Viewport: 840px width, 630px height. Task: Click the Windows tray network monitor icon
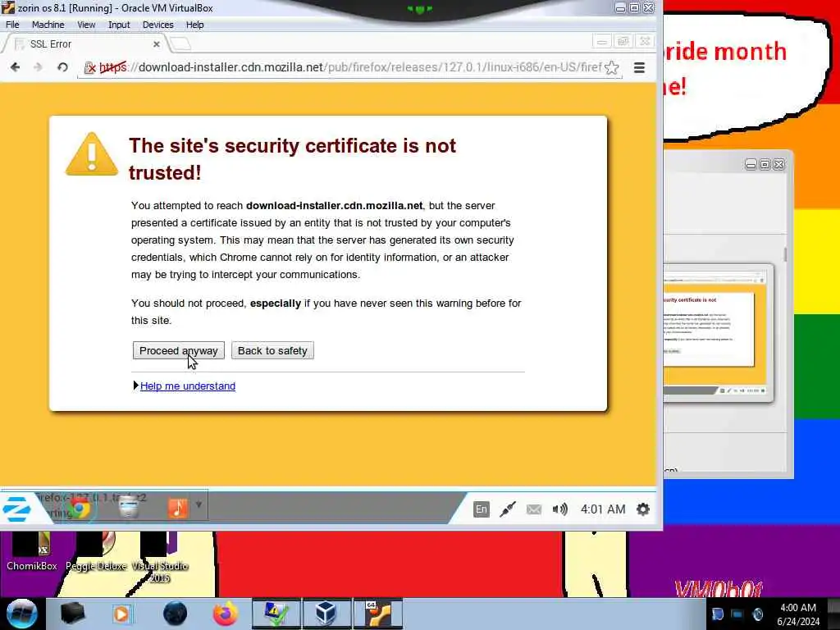(737, 614)
